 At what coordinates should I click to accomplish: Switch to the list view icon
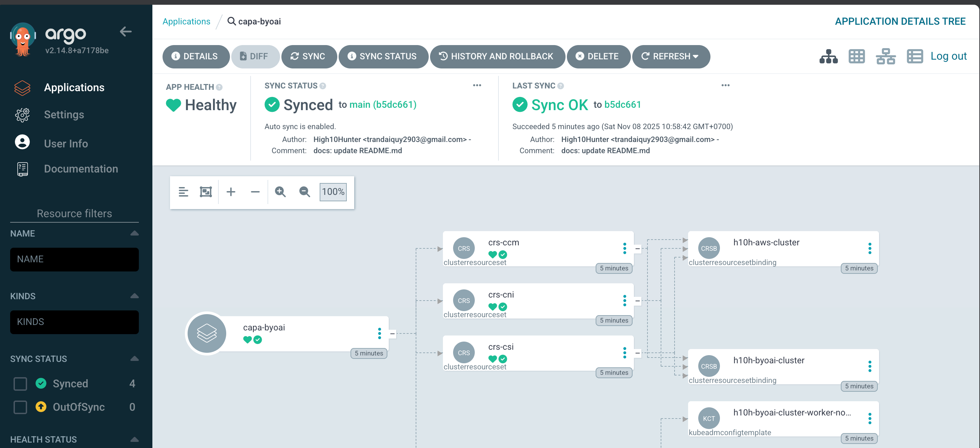click(x=914, y=56)
